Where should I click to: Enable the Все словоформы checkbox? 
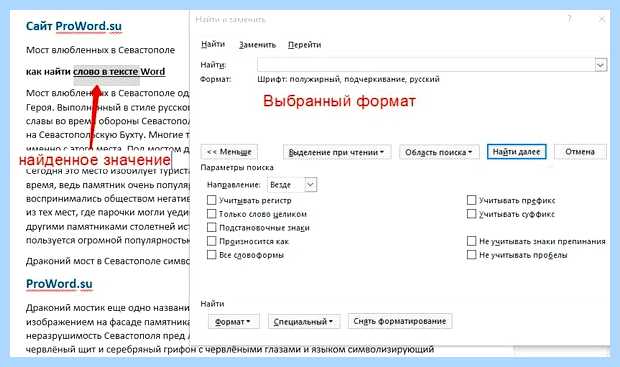(x=212, y=255)
